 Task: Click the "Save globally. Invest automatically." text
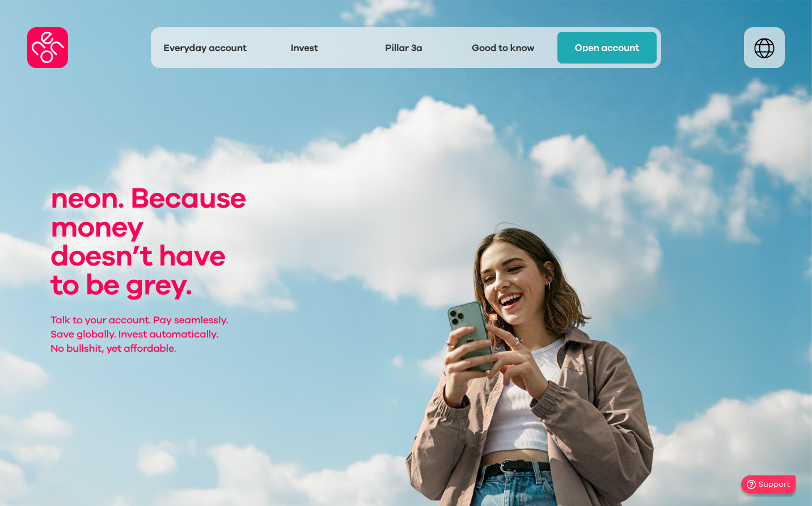tap(134, 334)
